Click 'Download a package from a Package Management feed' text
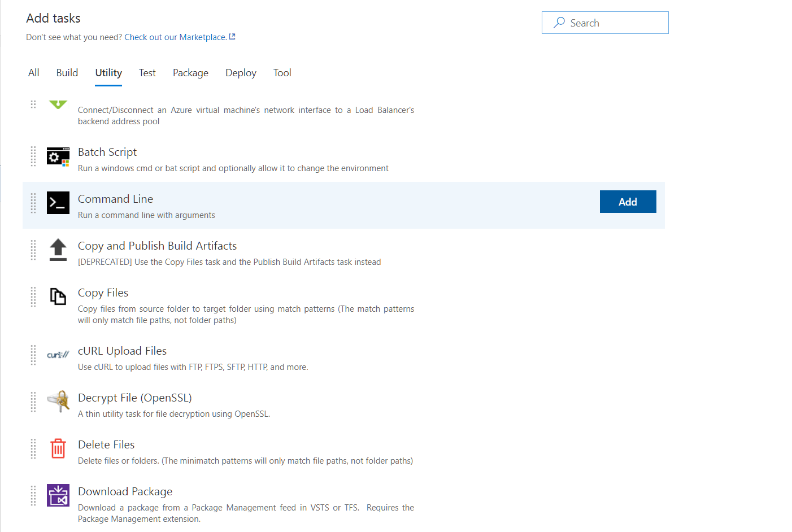792x532 pixels. pyautogui.click(x=246, y=513)
